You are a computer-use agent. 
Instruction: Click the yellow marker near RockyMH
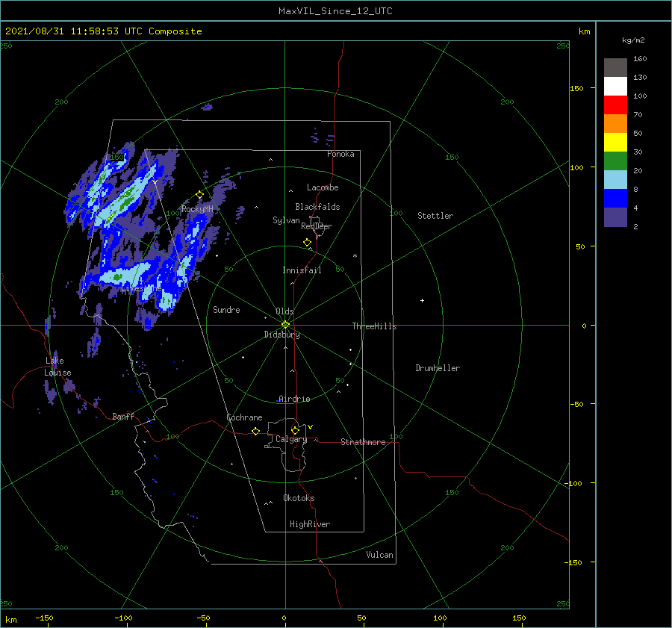click(x=199, y=195)
